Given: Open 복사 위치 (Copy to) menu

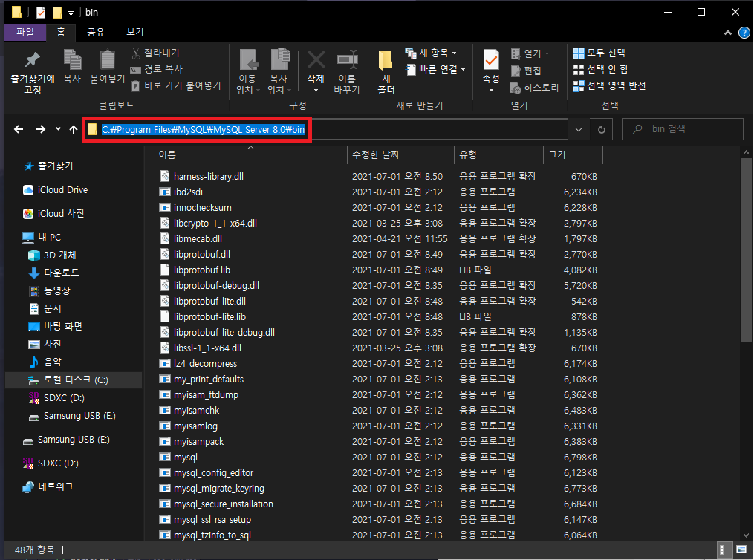Looking at the screenshot, I should [x=279, y=72].
